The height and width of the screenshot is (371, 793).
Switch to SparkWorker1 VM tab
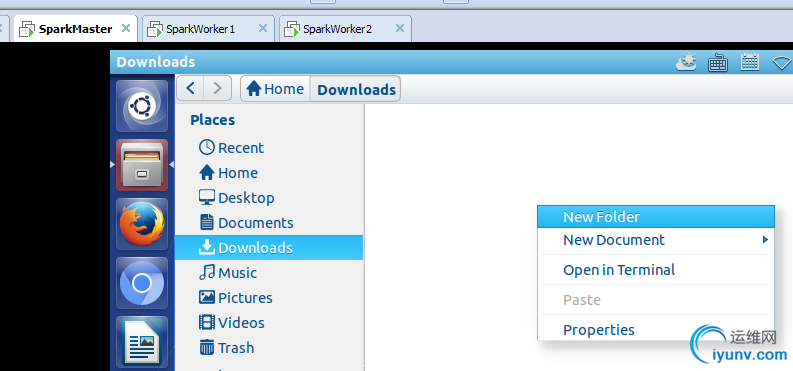[x=208, y=29]
